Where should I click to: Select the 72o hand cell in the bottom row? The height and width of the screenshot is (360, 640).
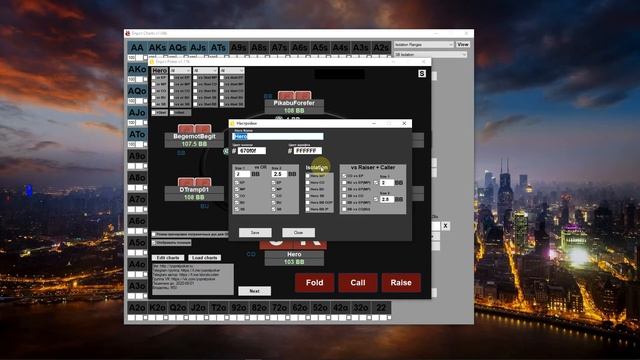point(280,307)
